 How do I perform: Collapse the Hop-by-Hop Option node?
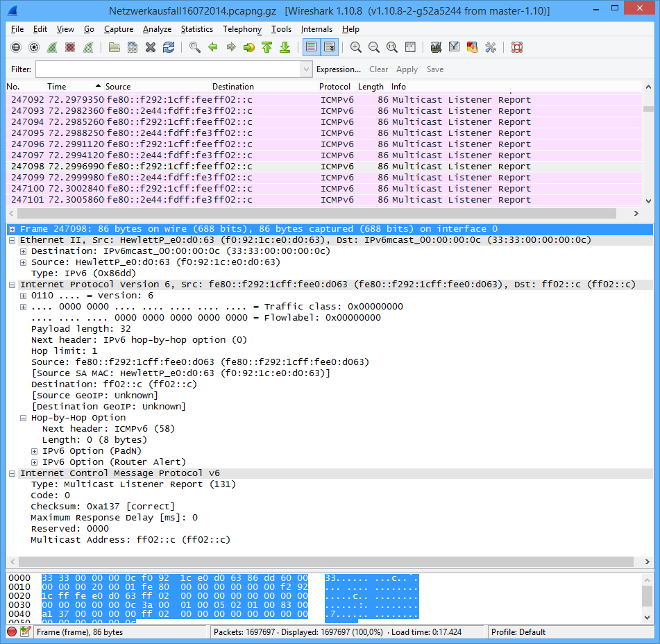pyautogui.click(x=23, y=418)
